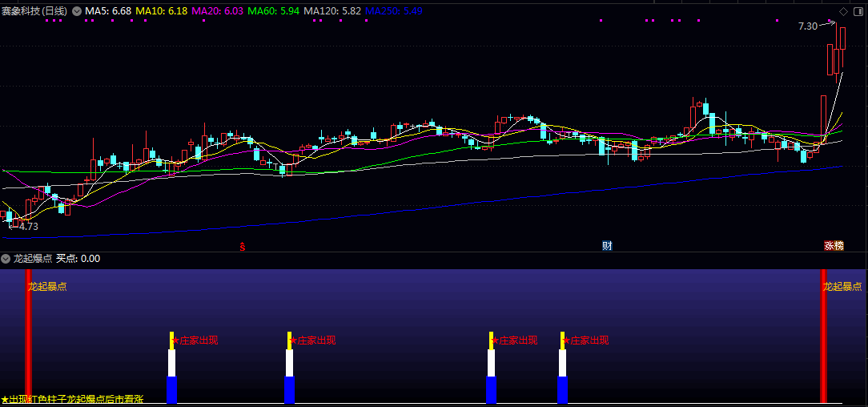
Task: Click the 7.30 high price label
Action: click(x=808, y=26)
